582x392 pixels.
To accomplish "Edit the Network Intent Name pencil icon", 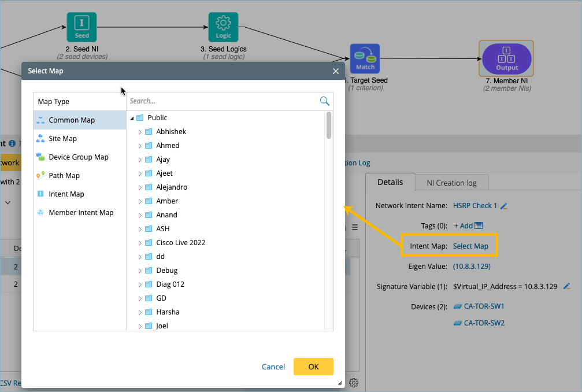I will tap(504, 206).
